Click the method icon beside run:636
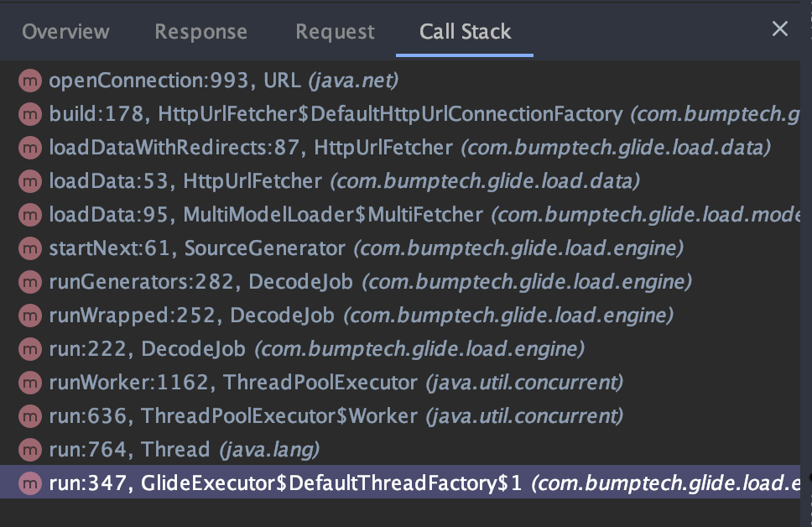 [x=30, y=416]
